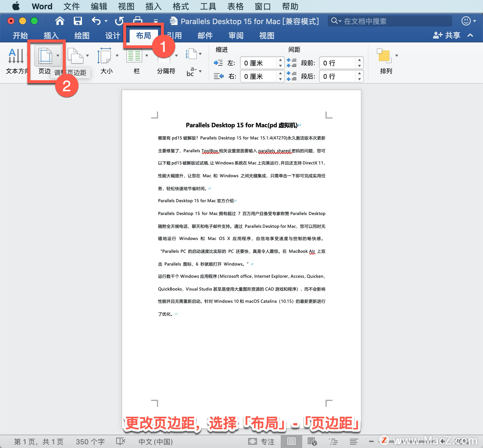Select print layout view icon

coord(291,442)
